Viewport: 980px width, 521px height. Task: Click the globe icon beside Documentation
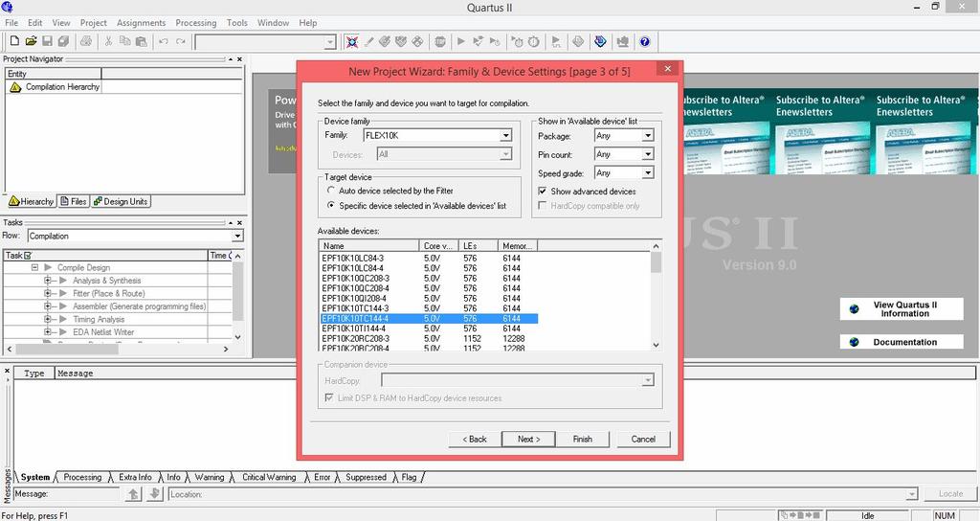click(854, 342)
